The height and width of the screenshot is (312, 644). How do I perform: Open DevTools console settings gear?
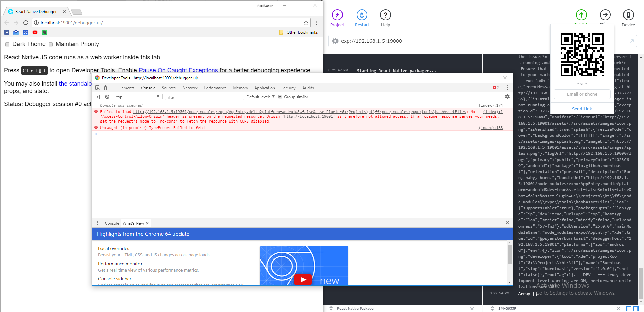507,97
